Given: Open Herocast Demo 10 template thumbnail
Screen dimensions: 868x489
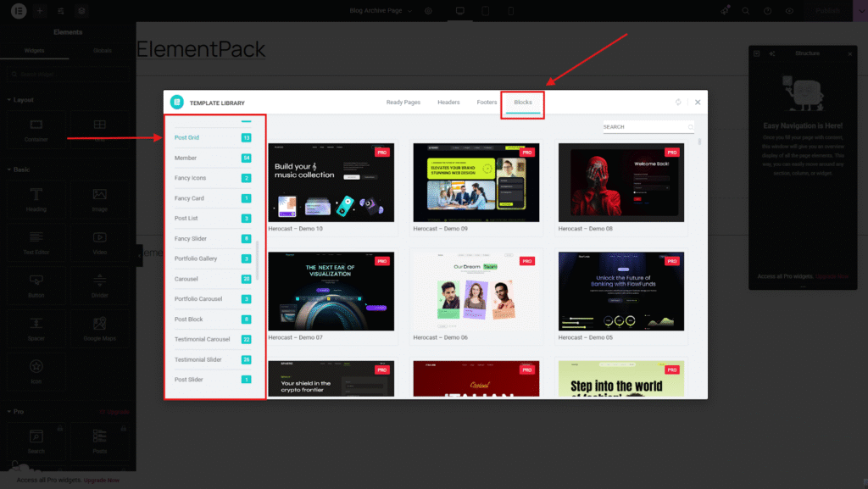Looking at the screenshot, I should 331,182.
